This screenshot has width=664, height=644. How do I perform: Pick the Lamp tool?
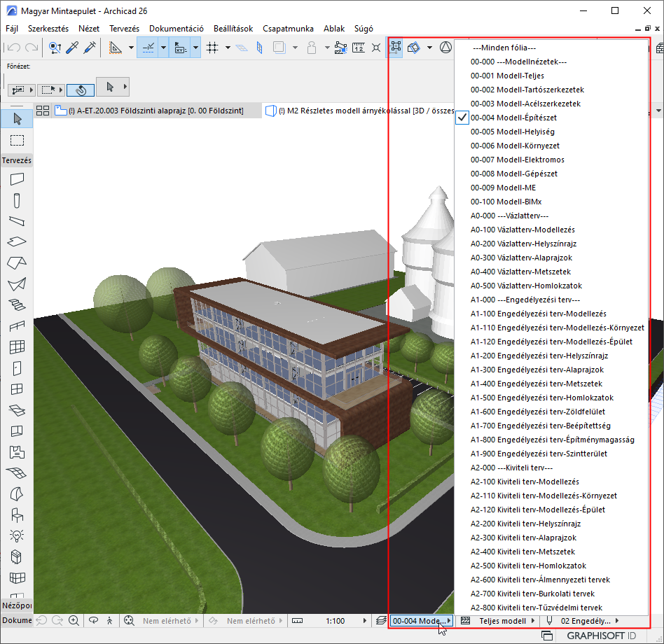pos(17,535)
